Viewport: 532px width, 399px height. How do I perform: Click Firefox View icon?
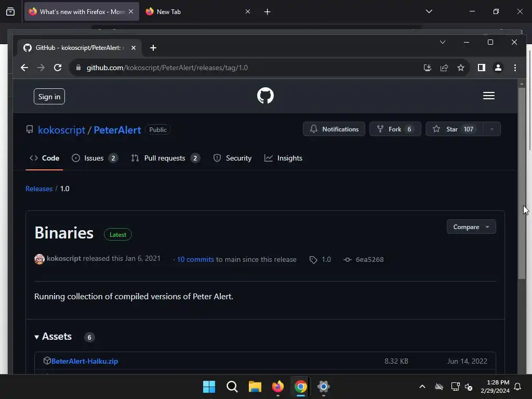tap(10, 11)
